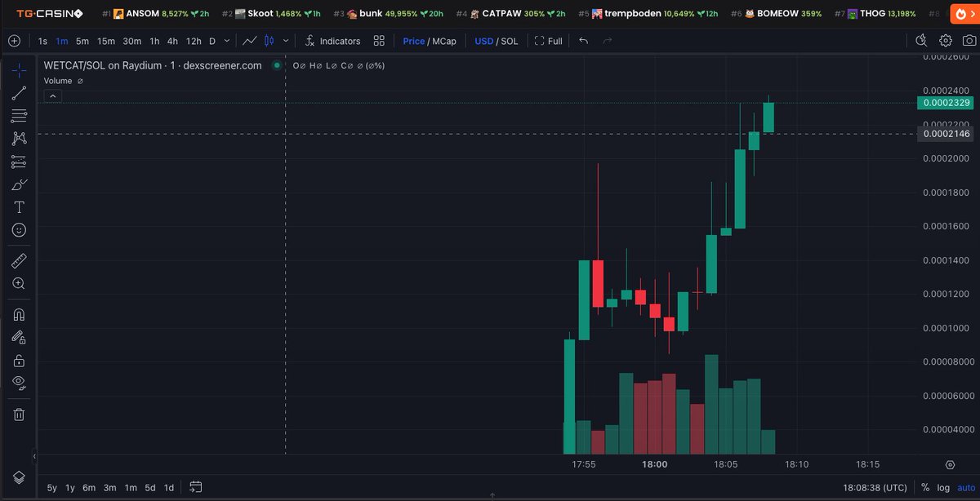Select the 15m timeframe
The height and width of the screenshot is (501, 980).
106,41
